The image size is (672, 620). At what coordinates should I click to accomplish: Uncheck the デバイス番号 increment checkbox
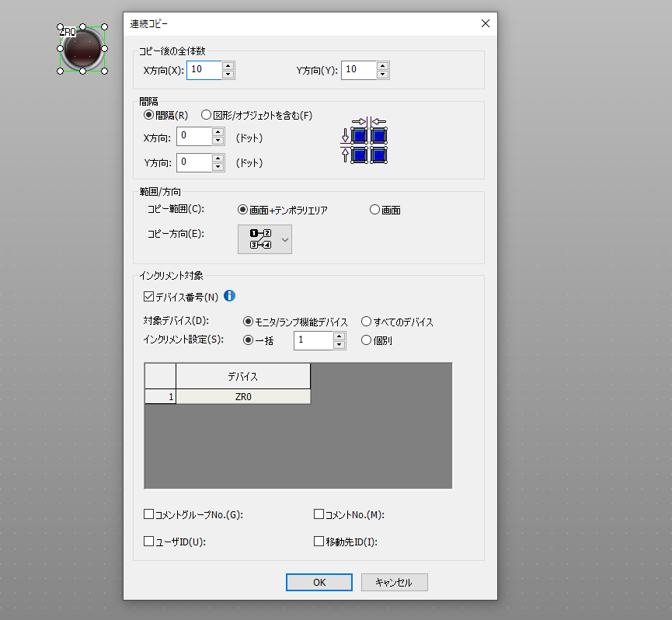[148, 296]
